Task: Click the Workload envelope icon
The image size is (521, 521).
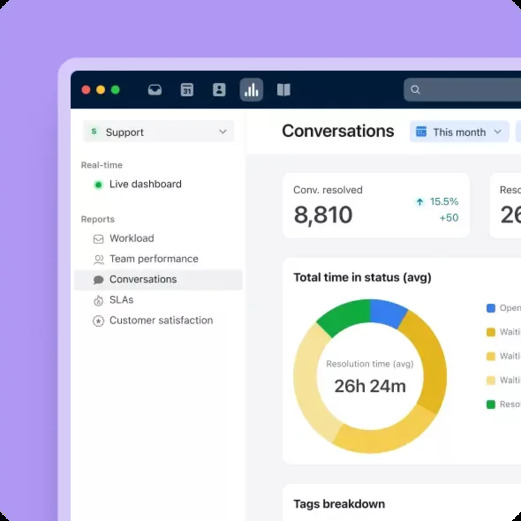Action: [98, 239]
